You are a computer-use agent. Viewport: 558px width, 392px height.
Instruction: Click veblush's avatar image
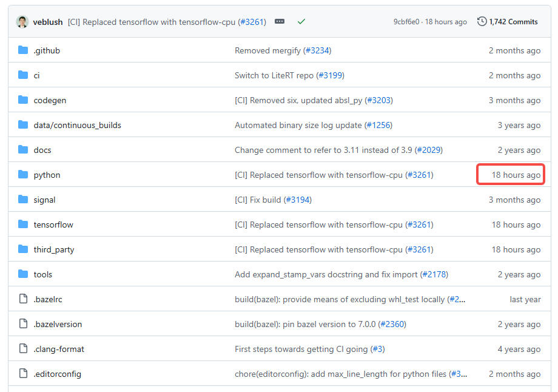click(22, 22)
